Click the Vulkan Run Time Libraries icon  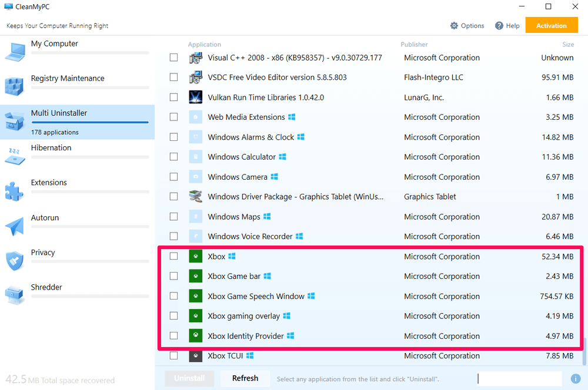[x=195, y=97]
